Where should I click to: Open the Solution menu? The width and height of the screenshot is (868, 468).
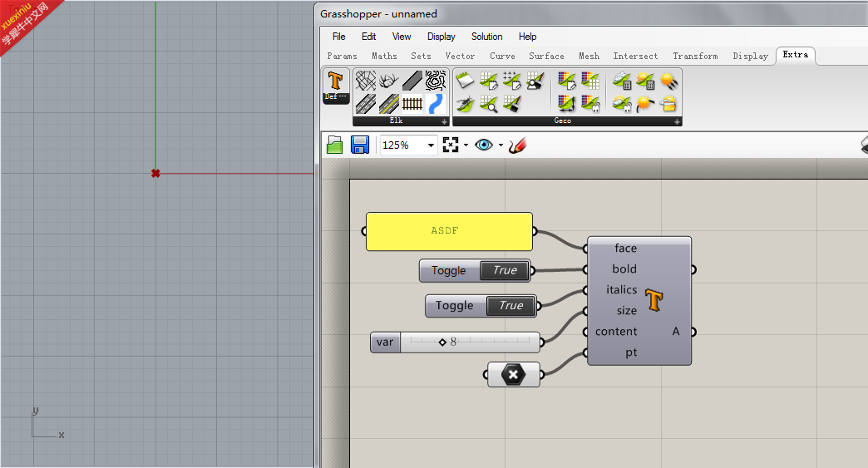tap(487, 37)
